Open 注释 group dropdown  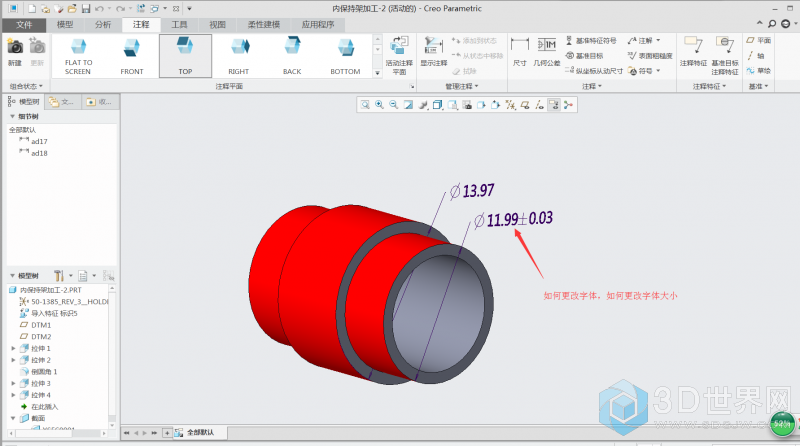[592, 86]
